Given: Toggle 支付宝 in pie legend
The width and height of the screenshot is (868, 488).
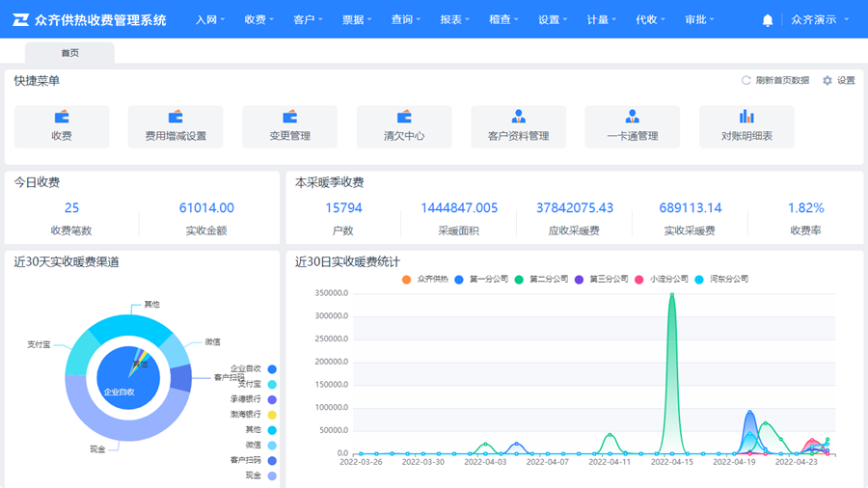Looking at the screenshot, I should [258, 385].
